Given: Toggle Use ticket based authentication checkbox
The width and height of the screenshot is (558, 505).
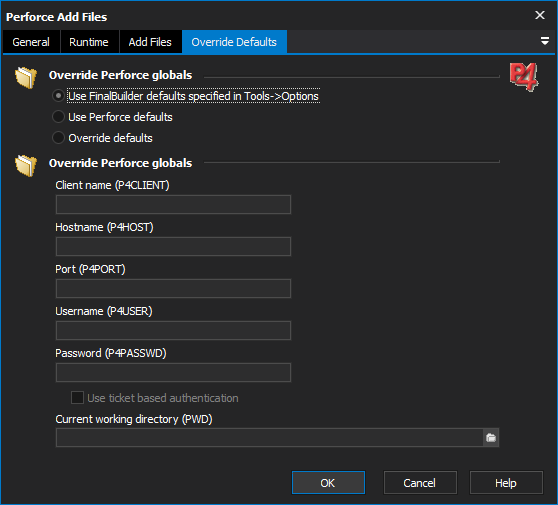Looking at the screenshot, I should tap(77, 398).
